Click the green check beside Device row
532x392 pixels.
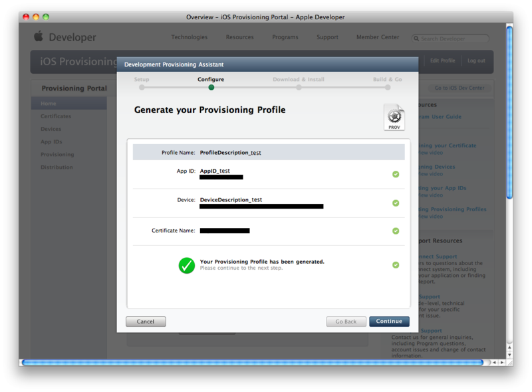click(396, 203)
